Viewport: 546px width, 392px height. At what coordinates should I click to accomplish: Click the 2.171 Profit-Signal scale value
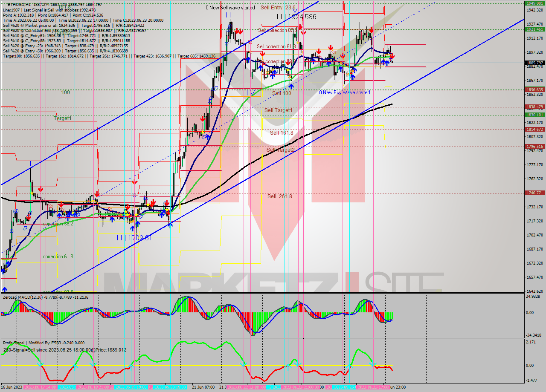(531, 342)
